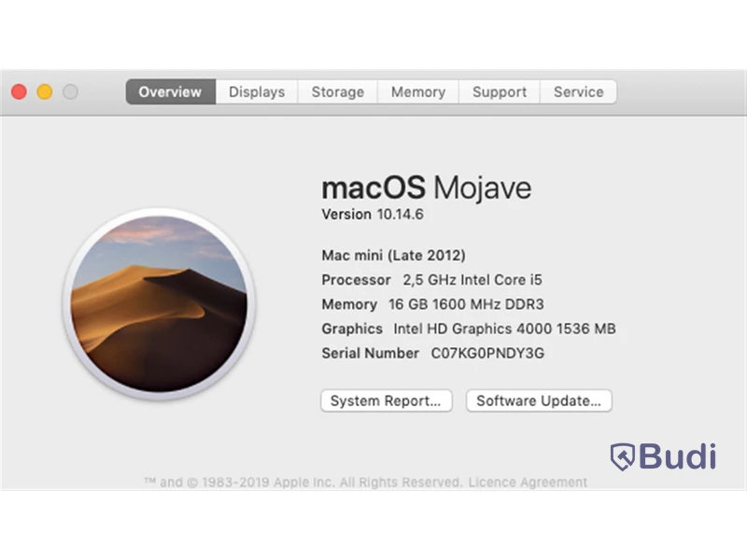Screen dimensions: 747x560
Task: Open the Support tab
Action: click(x=500, y=91)
